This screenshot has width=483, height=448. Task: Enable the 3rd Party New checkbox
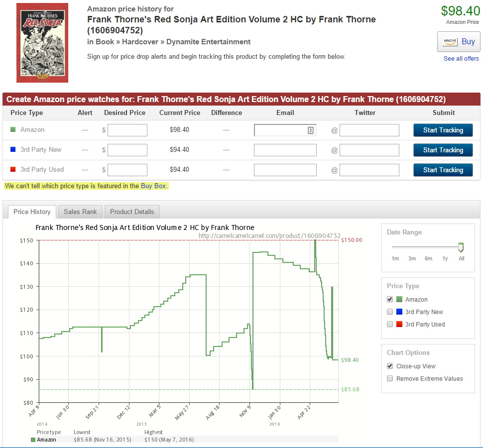(390, 312)
